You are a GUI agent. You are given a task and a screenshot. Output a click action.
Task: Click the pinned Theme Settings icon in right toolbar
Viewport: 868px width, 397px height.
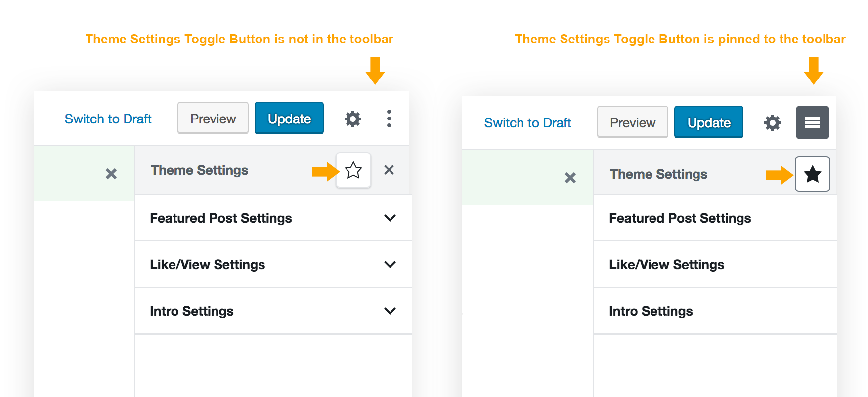pos(812,122)
